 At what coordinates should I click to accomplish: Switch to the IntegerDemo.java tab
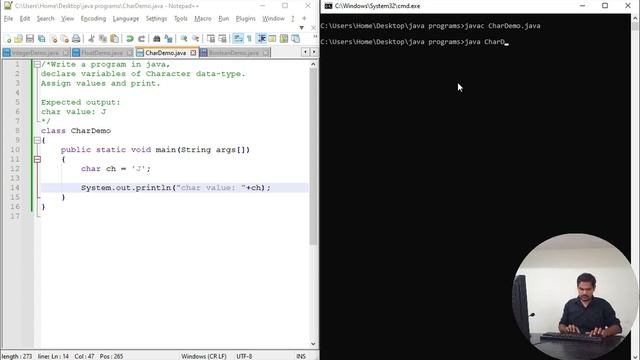pyautogui.click(x=36, y=53)
